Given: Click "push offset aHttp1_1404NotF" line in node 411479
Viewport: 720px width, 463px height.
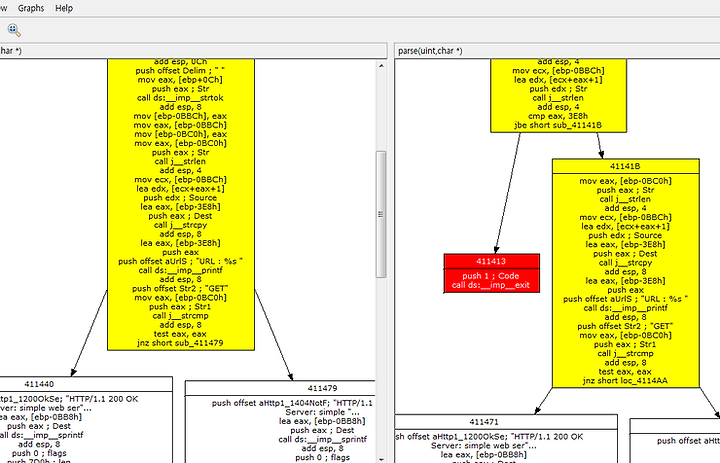Looking at the screenshot, I should coord(292,403).
